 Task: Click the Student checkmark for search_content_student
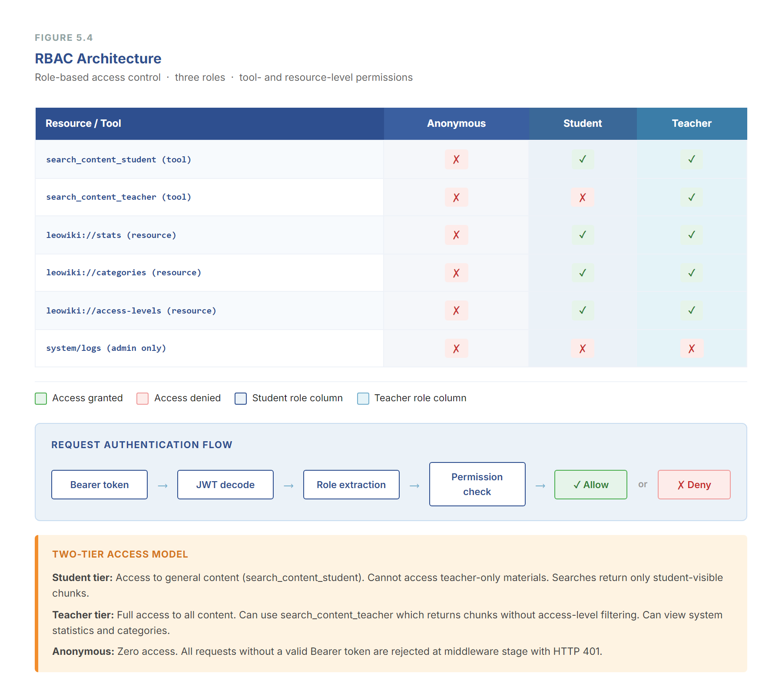[583, 159]
